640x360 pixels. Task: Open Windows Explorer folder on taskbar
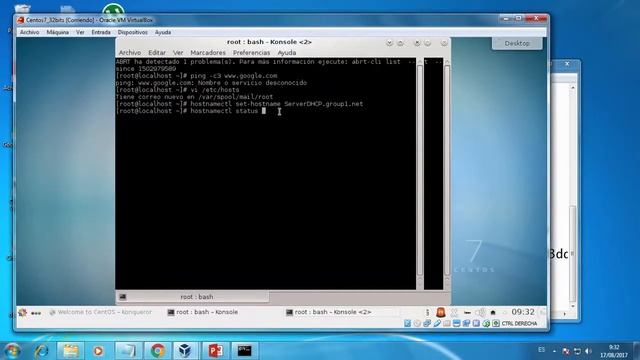[x=71, y=351]
